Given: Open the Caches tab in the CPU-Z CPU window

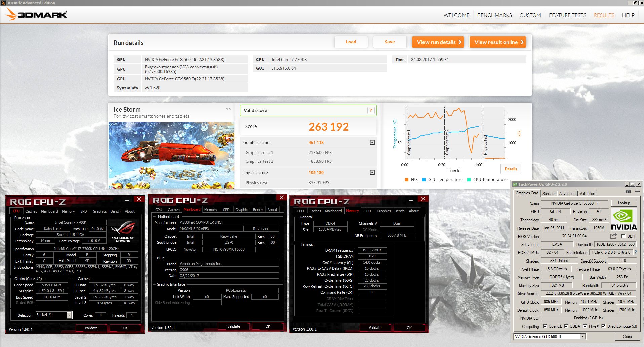Looking at the screenshot, I should 31,211.
